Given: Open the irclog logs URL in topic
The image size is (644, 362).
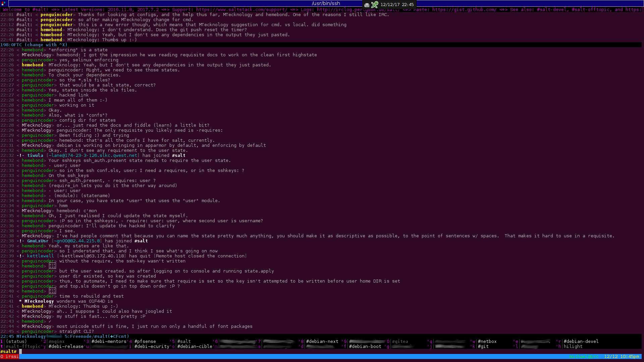Looking at the screenshot, I should tap(358, 10).
